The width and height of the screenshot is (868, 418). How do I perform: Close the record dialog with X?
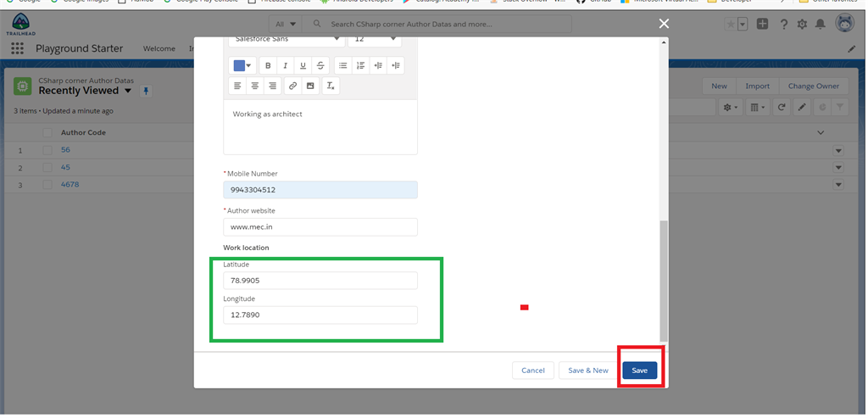[665, 23]
